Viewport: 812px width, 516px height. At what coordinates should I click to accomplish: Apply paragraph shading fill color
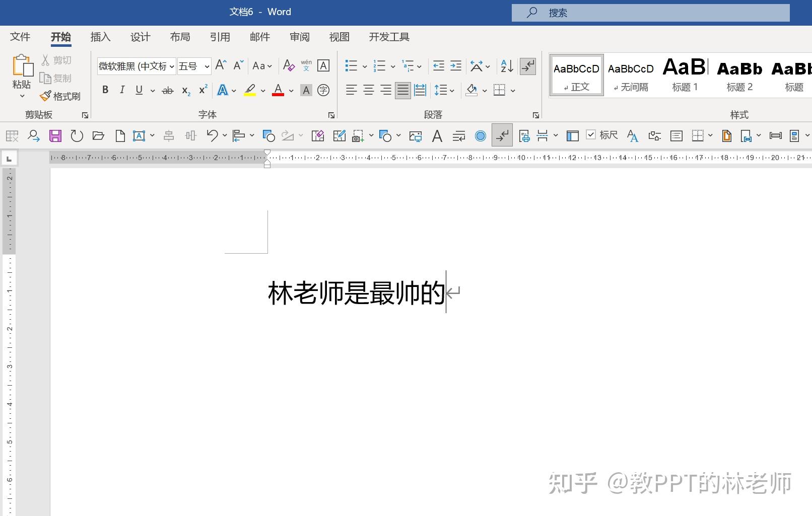point(471,90)
